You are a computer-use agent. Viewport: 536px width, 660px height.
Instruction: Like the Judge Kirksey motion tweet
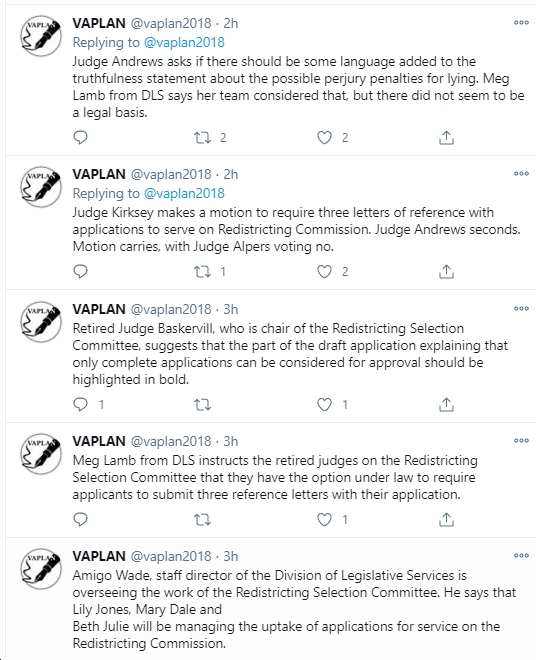pos(324,271)
